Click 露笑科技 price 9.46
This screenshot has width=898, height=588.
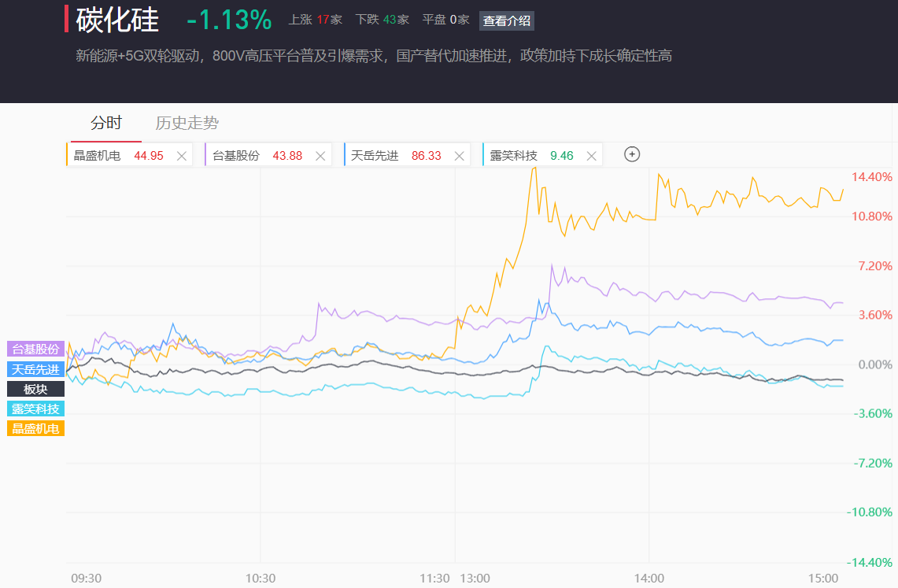(x=562, y=156)
